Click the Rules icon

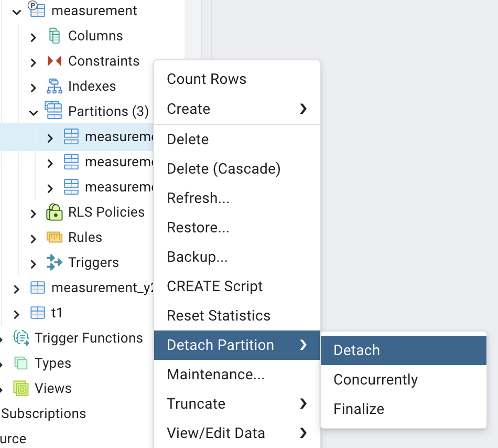click(x=55, y=238)
